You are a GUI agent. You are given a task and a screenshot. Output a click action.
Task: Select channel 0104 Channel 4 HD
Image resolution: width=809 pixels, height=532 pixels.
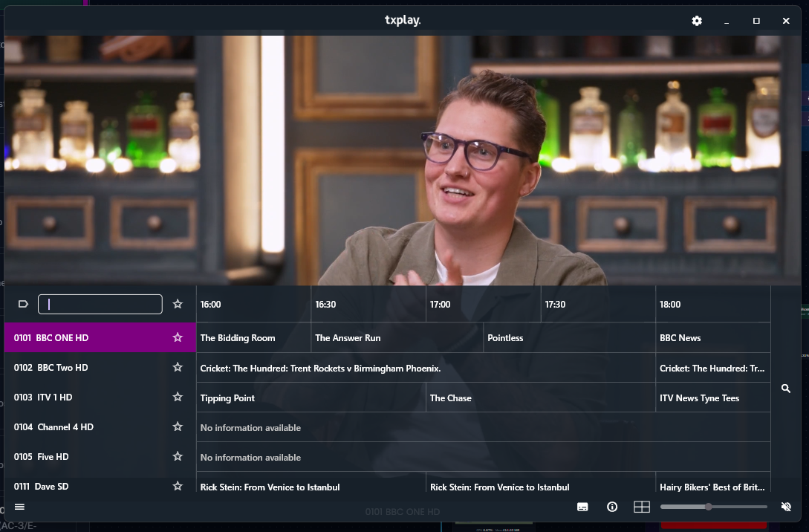tap(100, 426)
